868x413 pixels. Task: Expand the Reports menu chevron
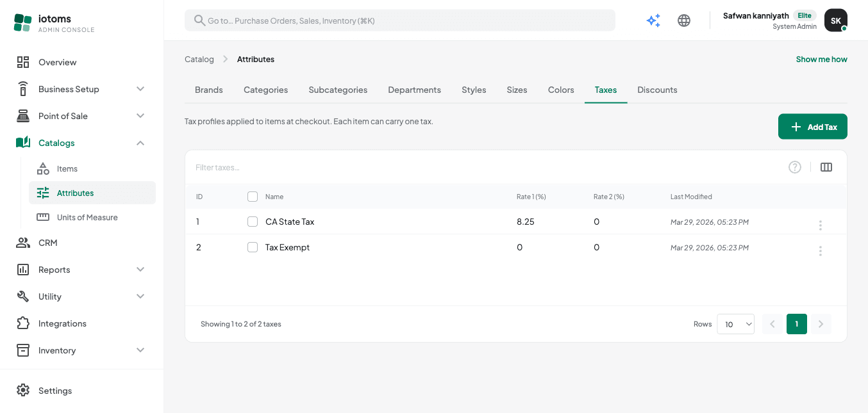(x=140, y=270)
